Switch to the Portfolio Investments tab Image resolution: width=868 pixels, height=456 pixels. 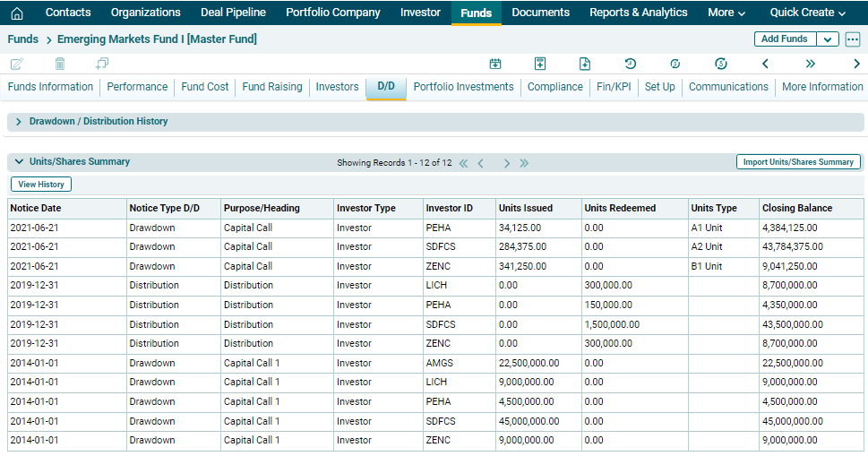pos(463,87)
